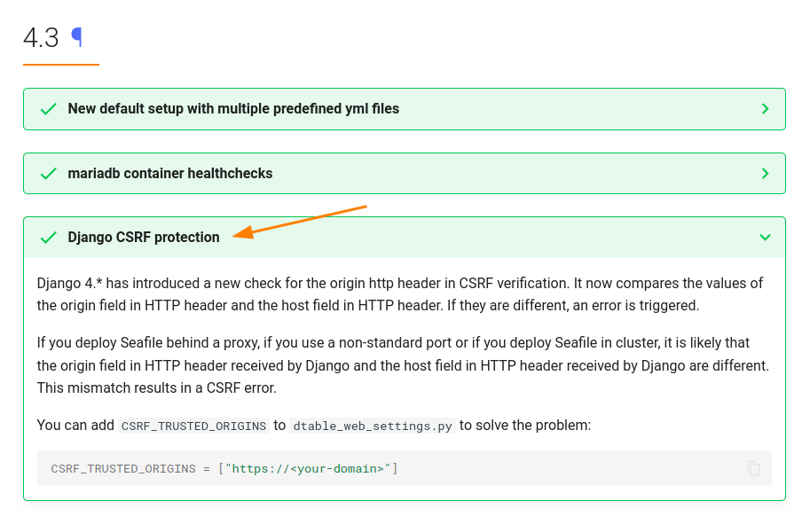Click the 4.3 section heading
794x532 pixels.
pyautogui.click(x=41, y=38)
